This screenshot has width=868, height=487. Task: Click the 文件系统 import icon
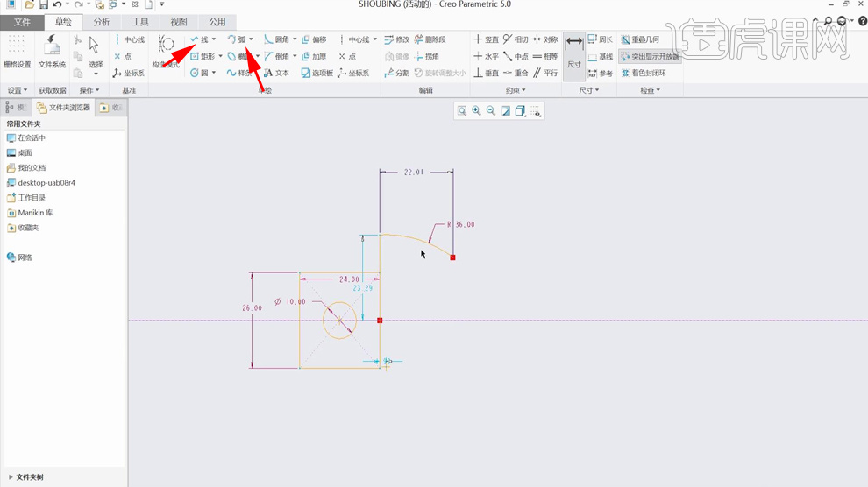click(52, 53)
